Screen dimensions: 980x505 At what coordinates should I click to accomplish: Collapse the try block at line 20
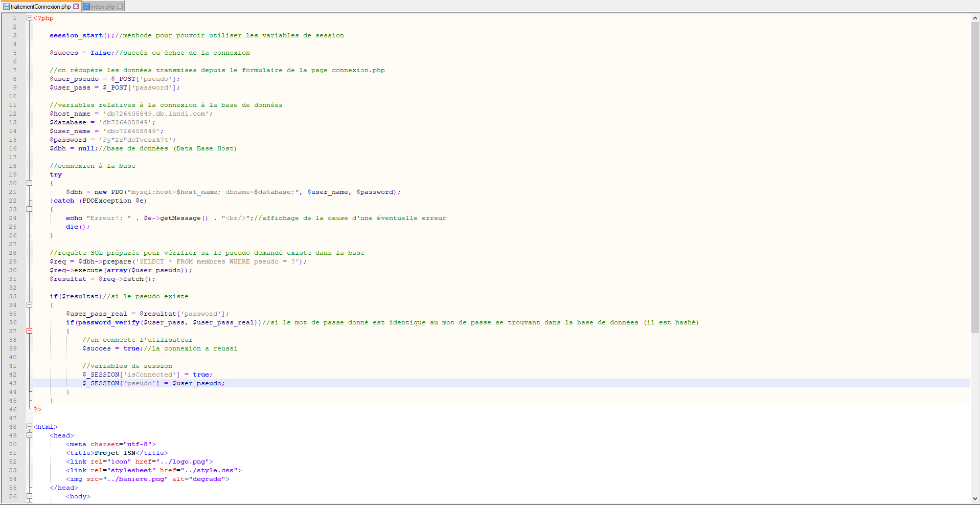coord(29,183)
